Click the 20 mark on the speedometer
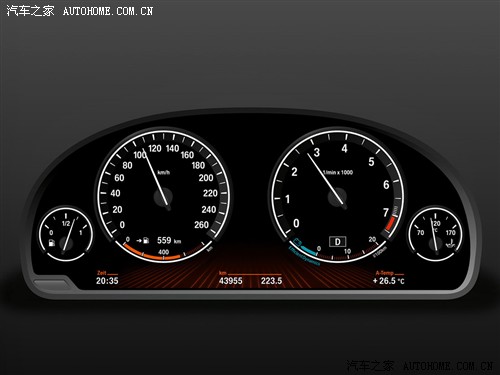Viewport: 500px width, 375px height. click(117, 210)
